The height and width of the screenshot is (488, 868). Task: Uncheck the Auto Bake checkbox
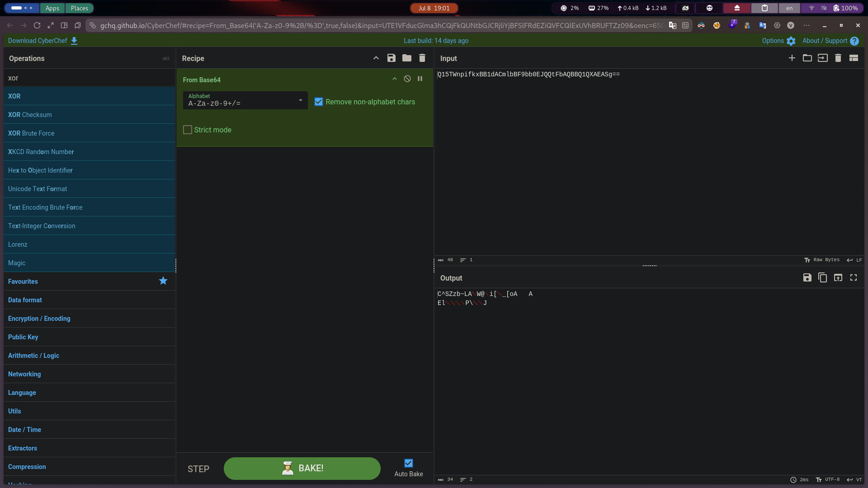pyautogui.click(x=409, y=463)
